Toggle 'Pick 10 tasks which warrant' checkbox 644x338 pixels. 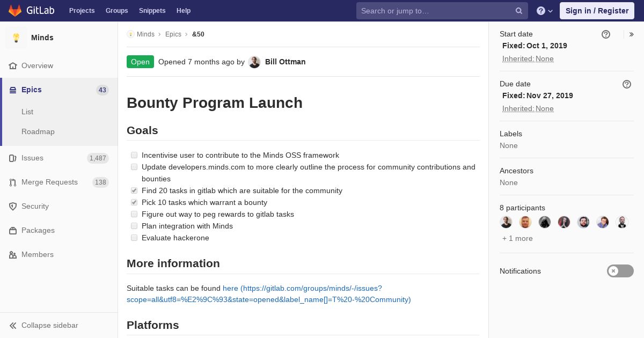(x=134, y=202)
